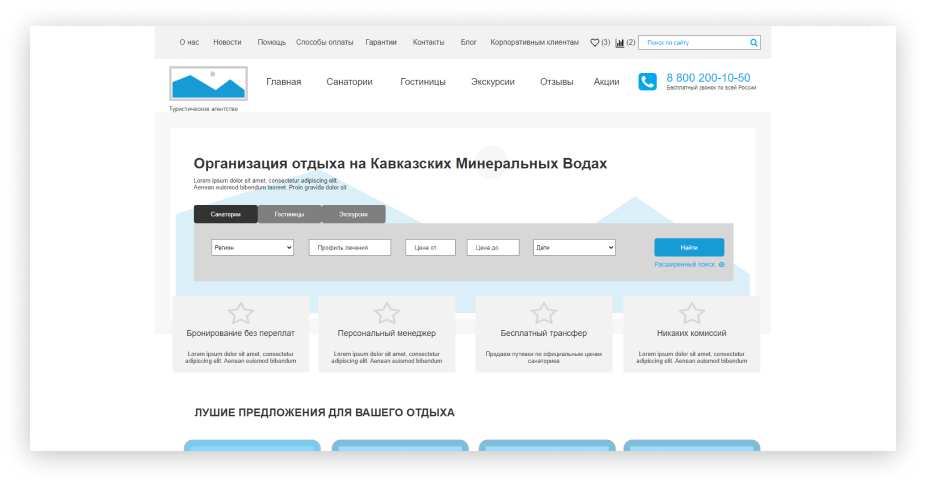This screenshot has width=926, height=485.
Task: Click star icon above Бесплатный трансфер
Action: click(x=543, y=313)
